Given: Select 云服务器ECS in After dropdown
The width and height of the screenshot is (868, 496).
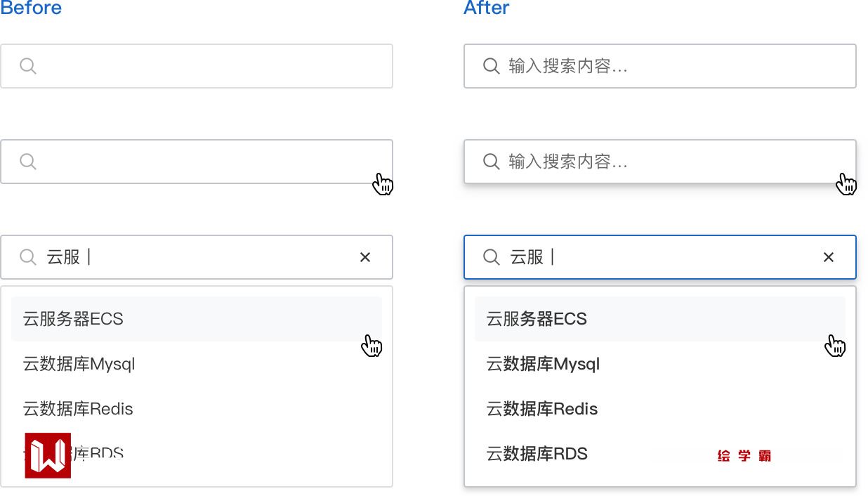Looking at the screenshot, I should (537, 319).
